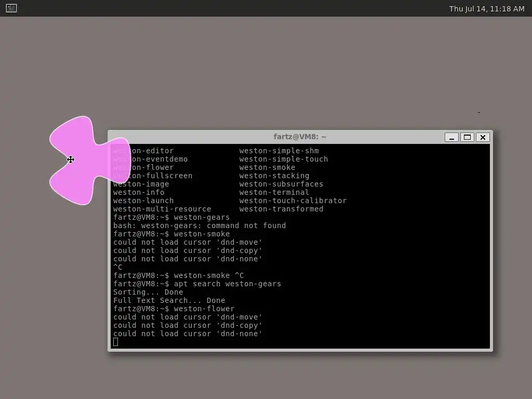Click the text 'weston-image'
Viewport: 532px width, 399px height.
click(141, 184)
